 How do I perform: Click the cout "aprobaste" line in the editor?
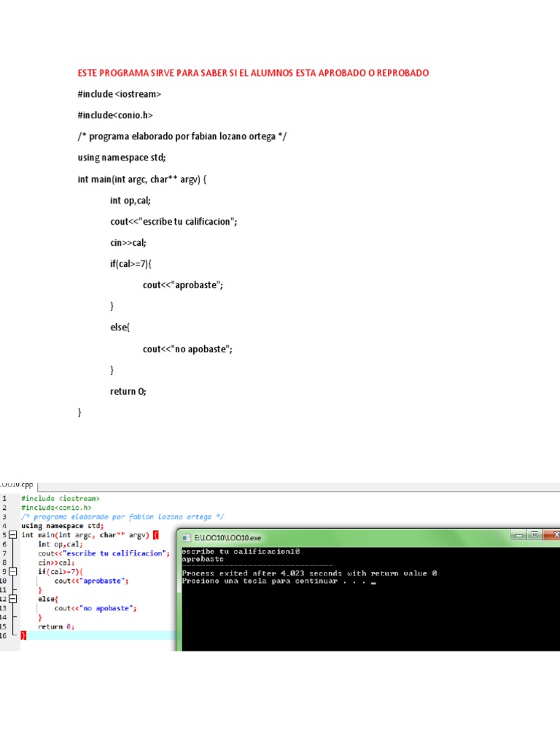[x=91, y=581]
